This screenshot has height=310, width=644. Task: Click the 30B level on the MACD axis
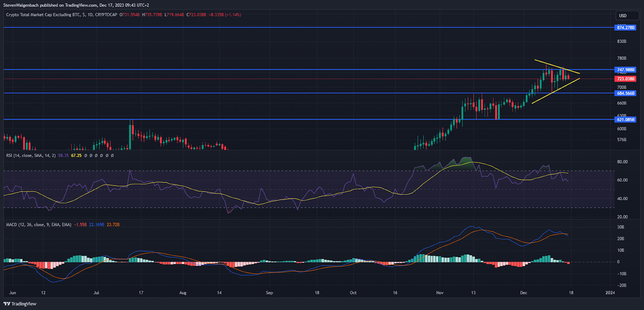pyautogui.click(x=621, y=227)
